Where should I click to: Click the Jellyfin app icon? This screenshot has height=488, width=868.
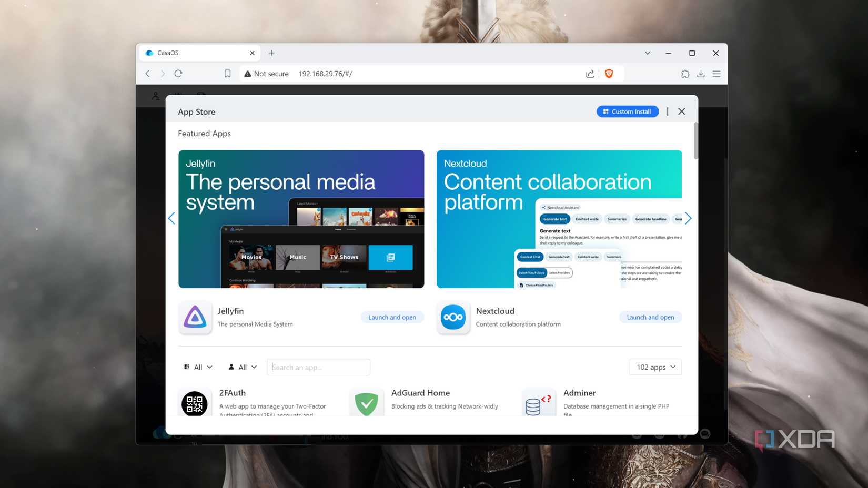195,317
